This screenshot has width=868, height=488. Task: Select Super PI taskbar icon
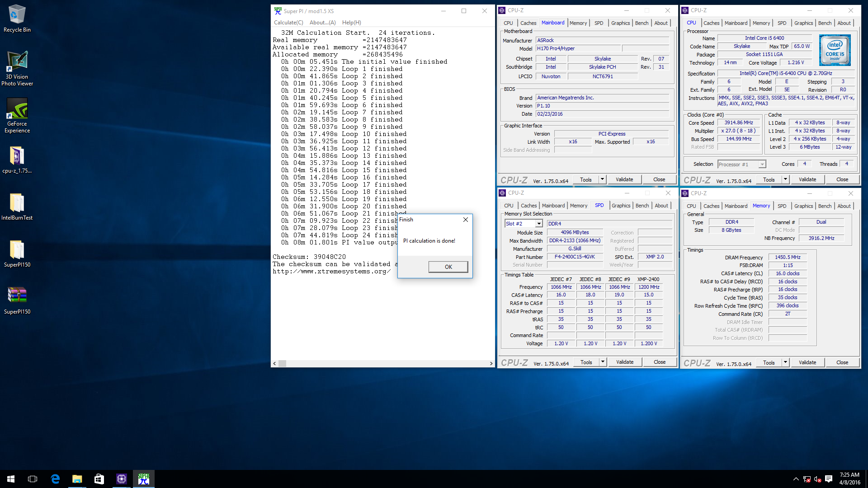143,479
